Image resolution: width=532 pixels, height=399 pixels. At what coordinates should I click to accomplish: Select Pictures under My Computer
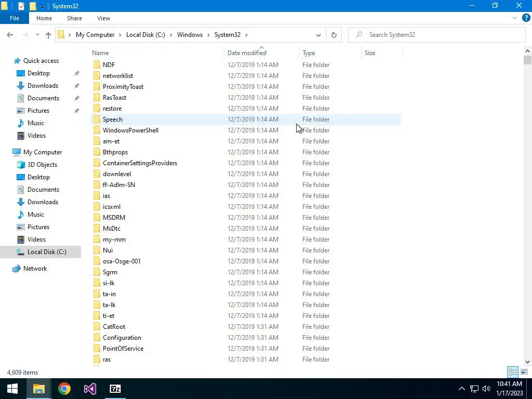pyautogui.click(x=38, y=227)
